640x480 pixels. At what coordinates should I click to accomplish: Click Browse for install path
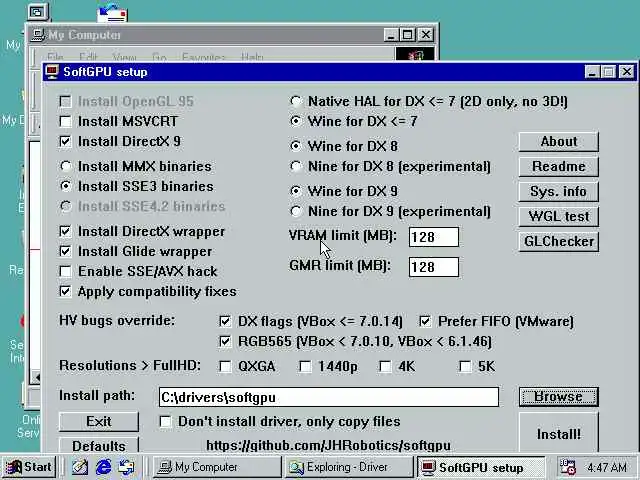(558, 397)
